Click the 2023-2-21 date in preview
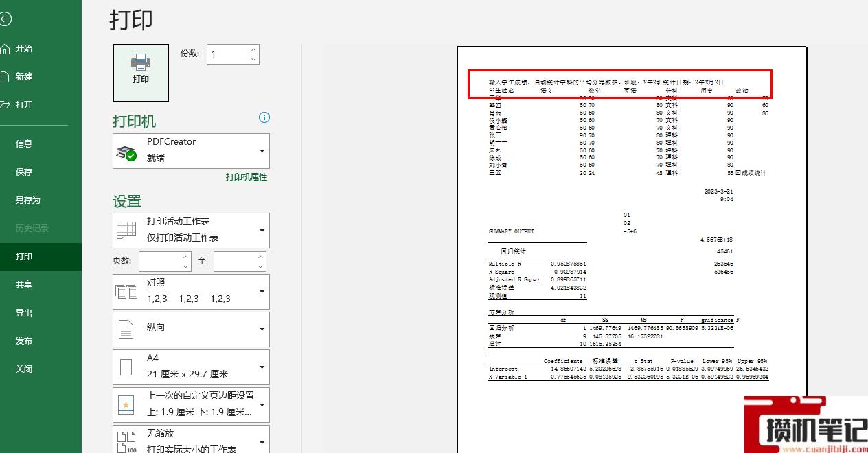This screenshot has height=453, width=868. (x=719, y=191)
